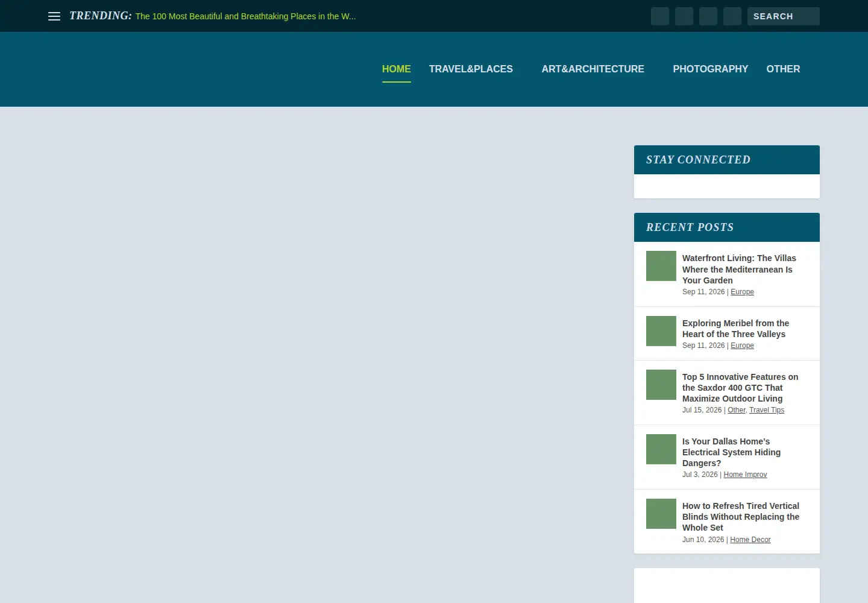Read the Waterfront Living Mediterranean villas post
The height and width of the screenshot is (603, 868).
[739, 269]
